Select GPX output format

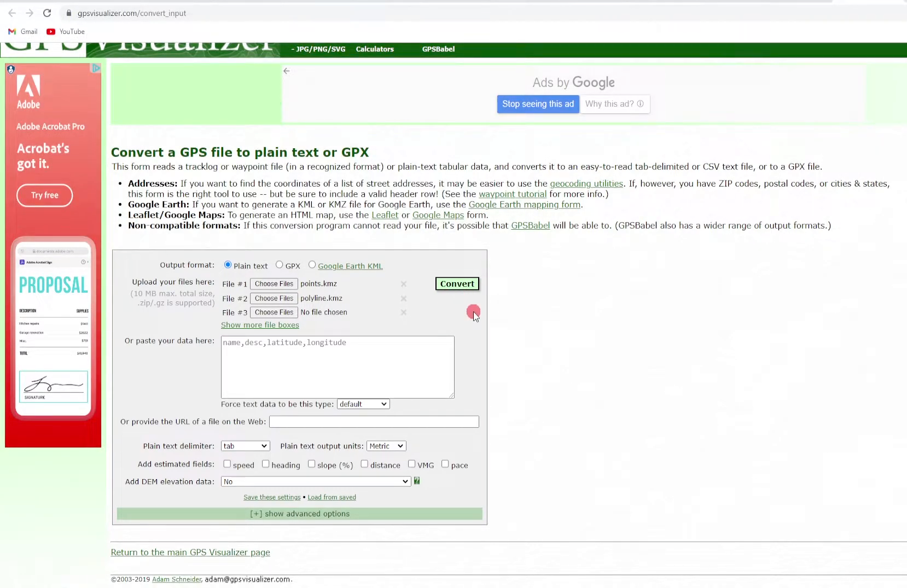click(x=280, y=265)
